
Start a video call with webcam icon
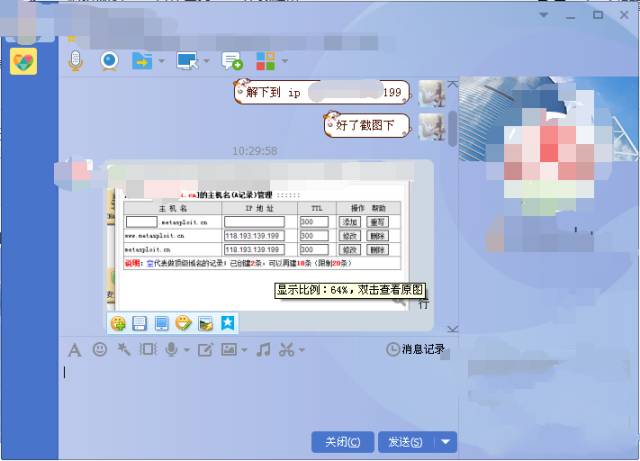point(109,61)
